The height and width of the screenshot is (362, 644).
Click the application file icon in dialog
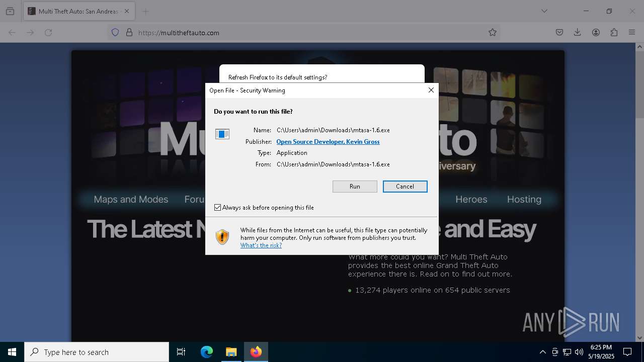[x=222, y=134]
